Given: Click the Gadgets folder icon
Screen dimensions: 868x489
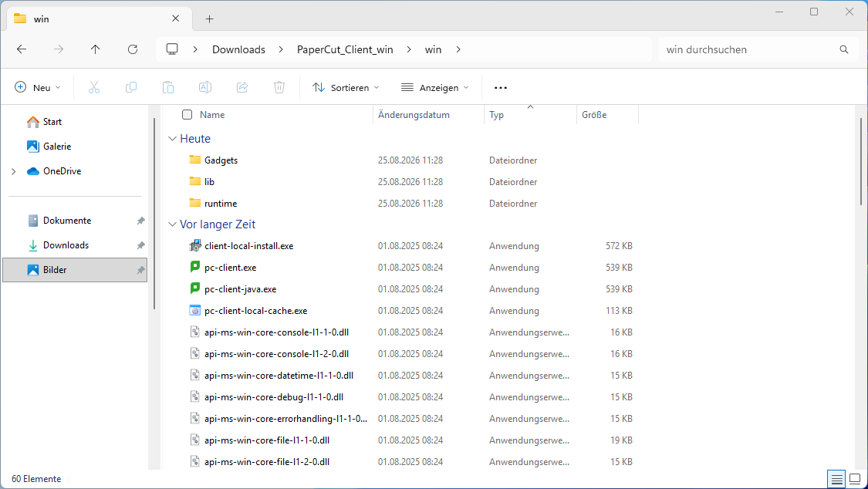Looking at the screenshot, I should tap(195, 160).
